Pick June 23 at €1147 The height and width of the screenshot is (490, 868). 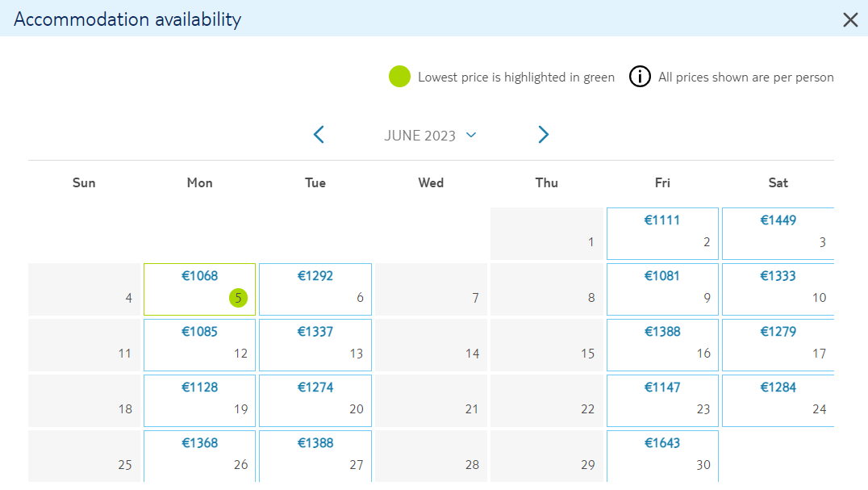tap(662, 401)
